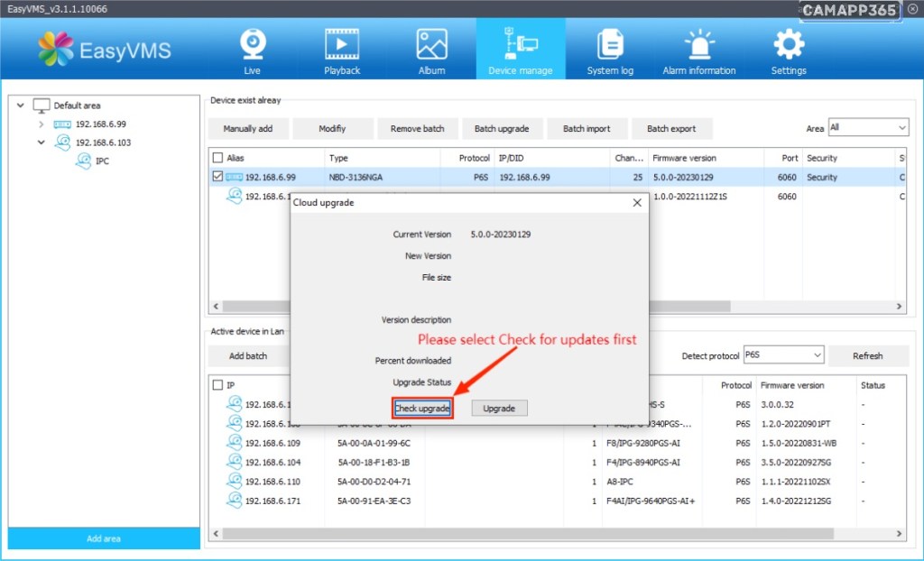Uncheck the 192.168.6.99 device checkbox
Screen dimensions: 924x561
217,178
